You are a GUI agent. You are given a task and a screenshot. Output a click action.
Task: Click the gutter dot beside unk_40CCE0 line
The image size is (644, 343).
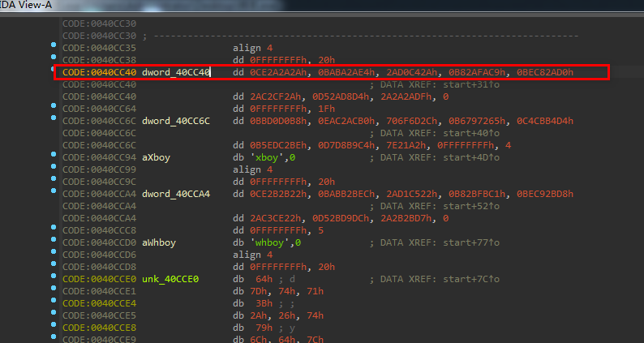53,277
